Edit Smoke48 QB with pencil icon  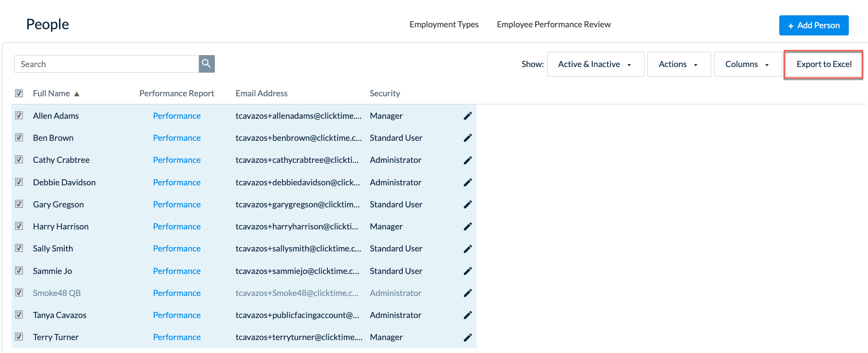(468, 293)
